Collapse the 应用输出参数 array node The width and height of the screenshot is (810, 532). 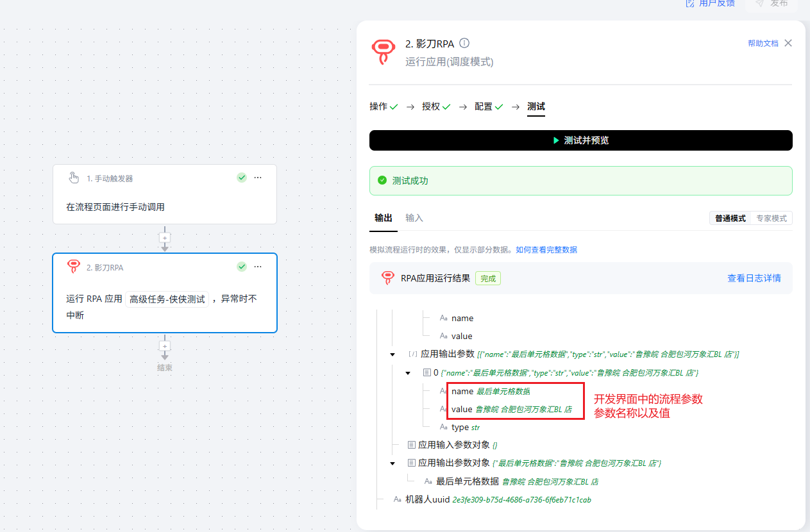[x=392, y=354]
